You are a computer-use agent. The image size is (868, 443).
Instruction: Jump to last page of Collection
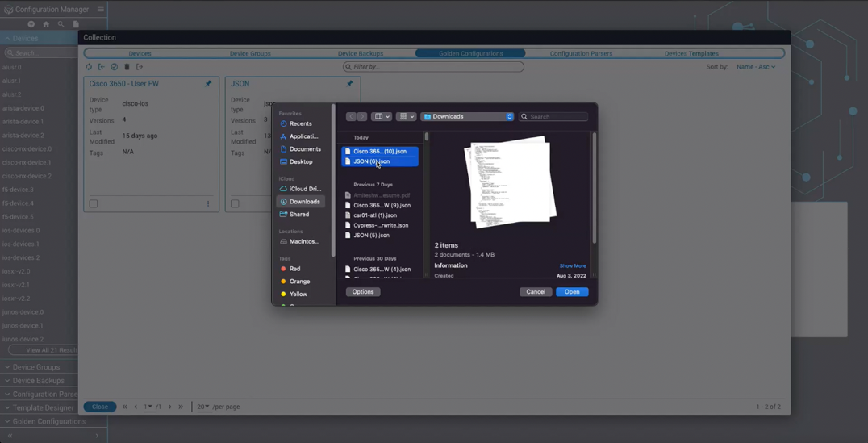click(x=181, y=407)
